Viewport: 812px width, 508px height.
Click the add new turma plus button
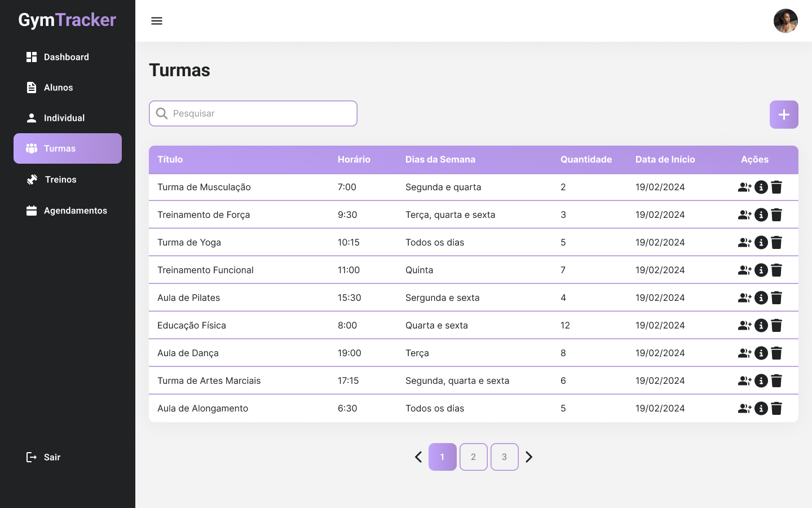784,115
